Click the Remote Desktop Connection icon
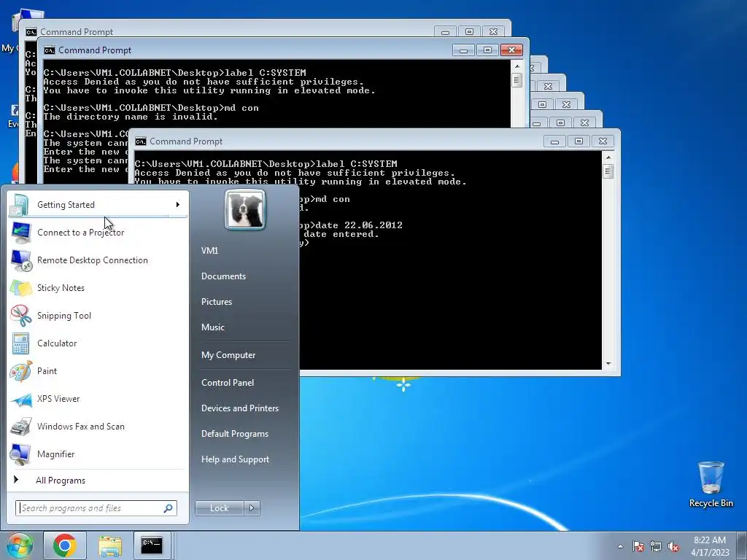This screenshot has width=747, height=560. coord(21,260)
